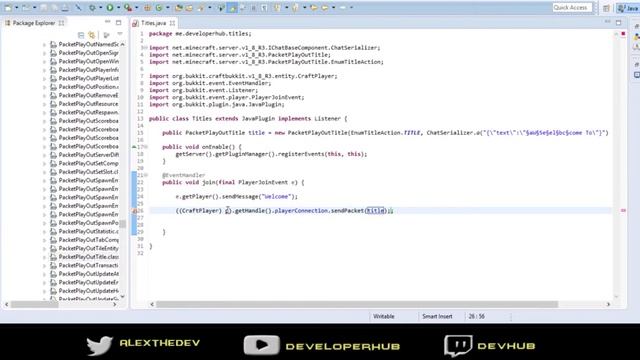Toggle fold of onEnable method at line 17
Image resolution: width=640 pixels, height=360 pixels.
click(146, 147)
